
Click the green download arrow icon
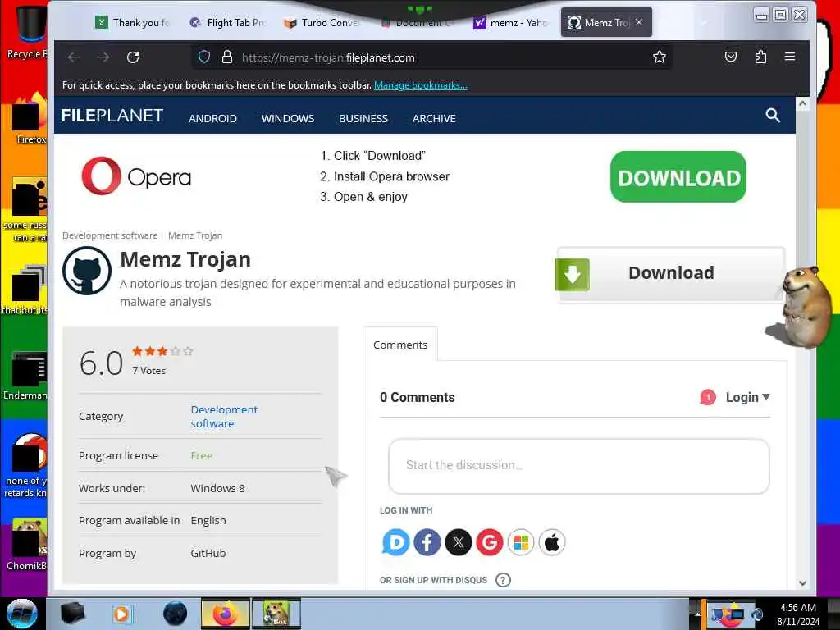(x=572, y=274)
